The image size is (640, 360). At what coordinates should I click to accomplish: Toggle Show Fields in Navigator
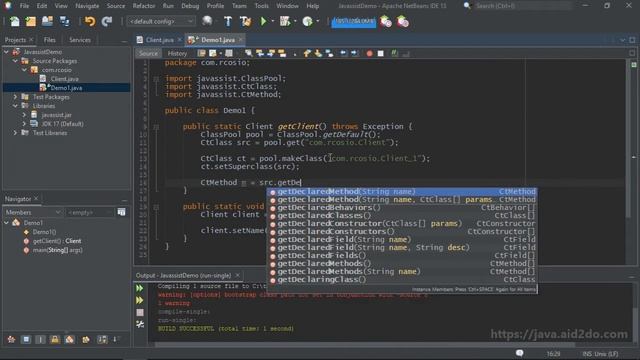point(26,340)
